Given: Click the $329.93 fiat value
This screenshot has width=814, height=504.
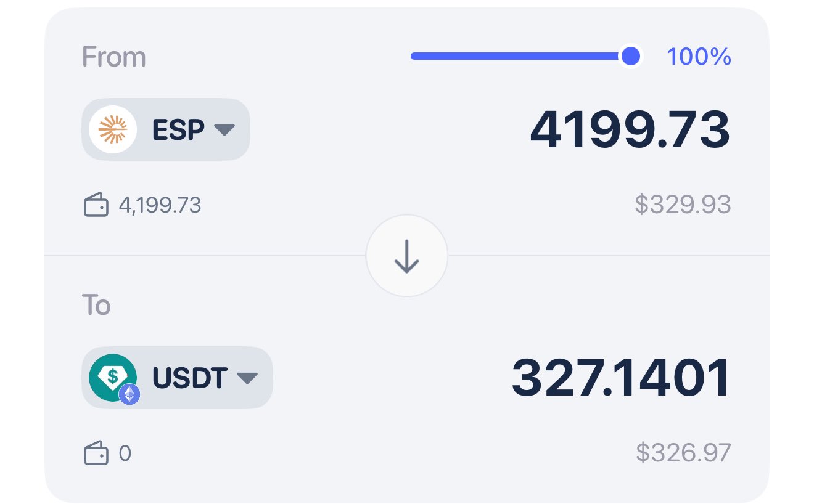Looking at the screenshot, I should (x=683, y=205).
